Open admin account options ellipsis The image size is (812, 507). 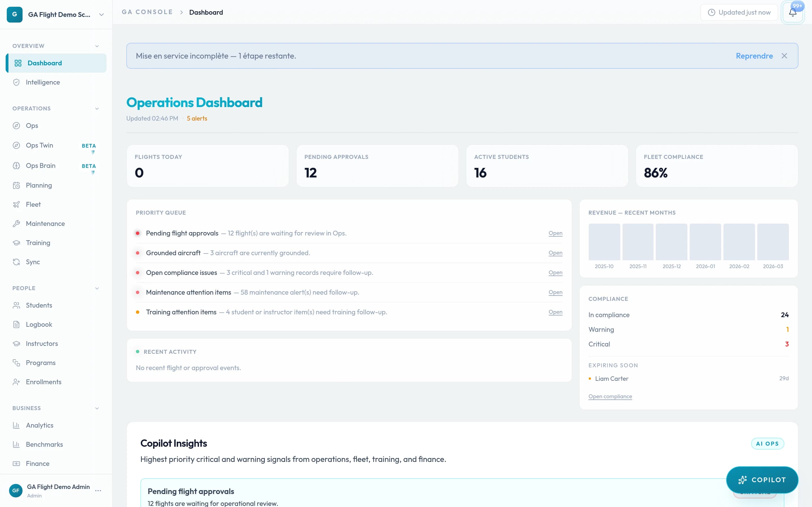click(x=98, y=491)
